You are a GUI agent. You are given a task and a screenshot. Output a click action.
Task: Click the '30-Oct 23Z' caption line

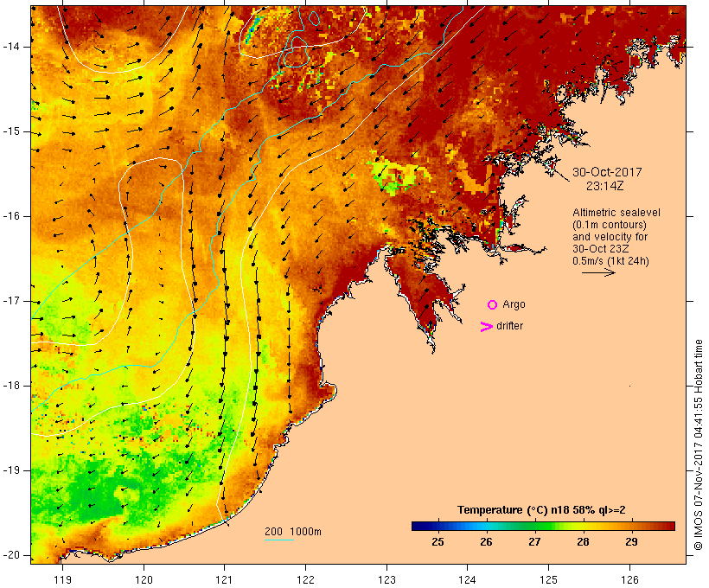click(x=600, y=249)
